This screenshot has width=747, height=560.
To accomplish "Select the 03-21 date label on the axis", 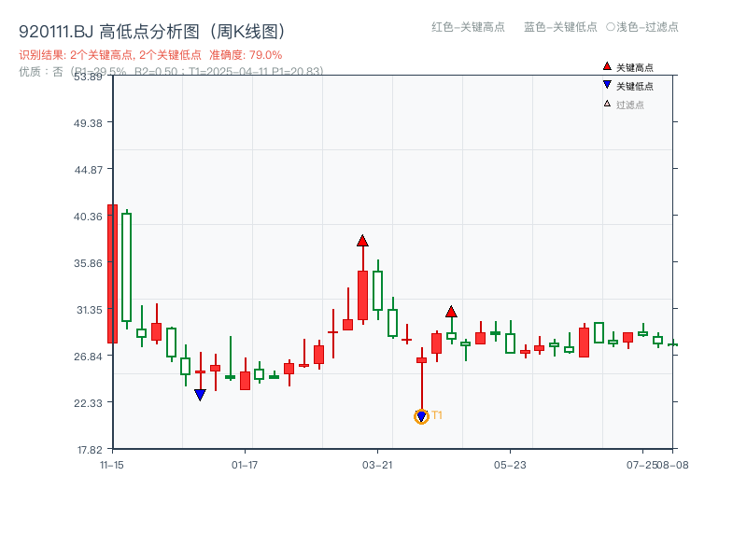I will pos(377,462).
